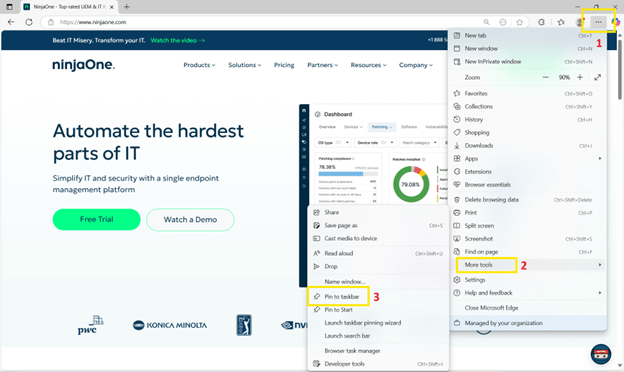This screenshot has width=624, height=372.
Task: Decrease zoom with the minus button
Action: pyautogui.click(x=546, y=77)
